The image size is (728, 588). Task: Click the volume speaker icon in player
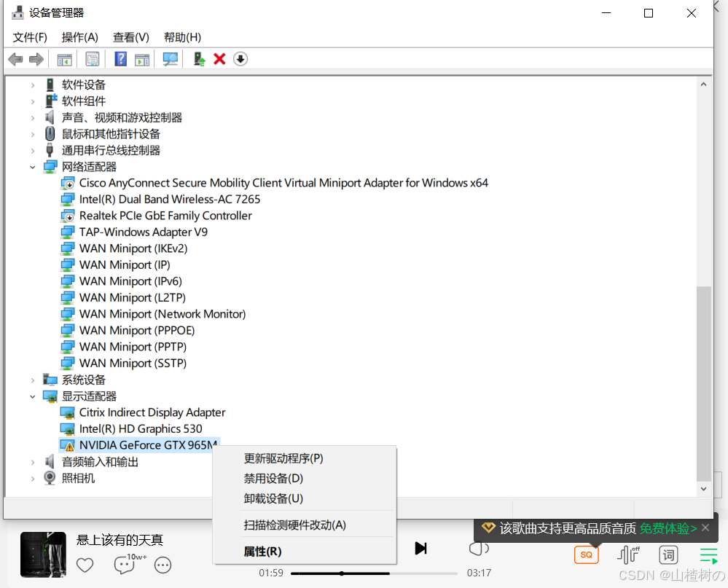pyautogui.click(x=478, y=549)
